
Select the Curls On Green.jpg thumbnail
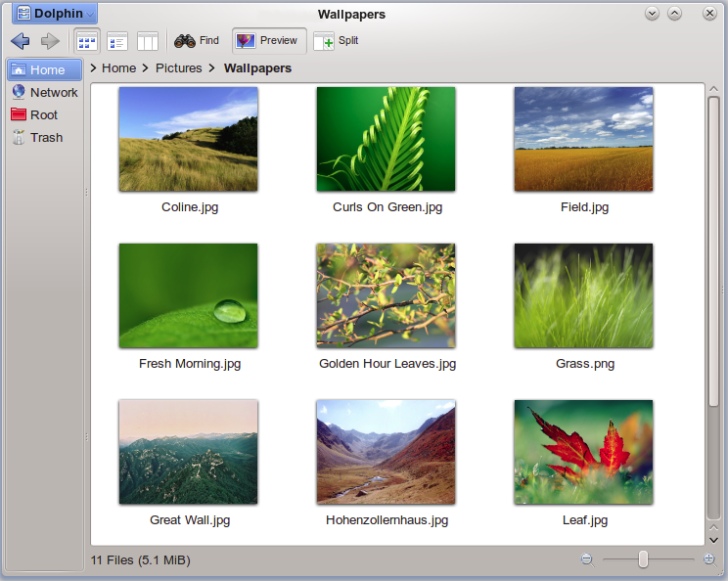[x=387, y=139]
